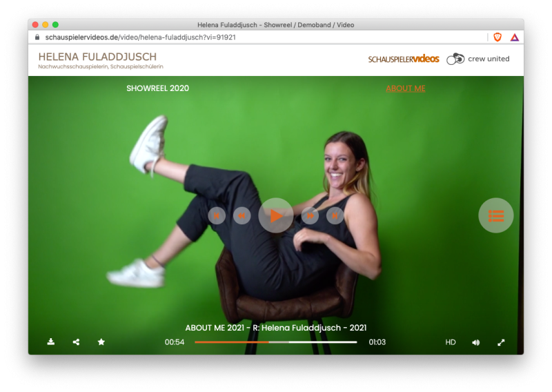Rewind the video
552x392 pixels.
[242, 215]
